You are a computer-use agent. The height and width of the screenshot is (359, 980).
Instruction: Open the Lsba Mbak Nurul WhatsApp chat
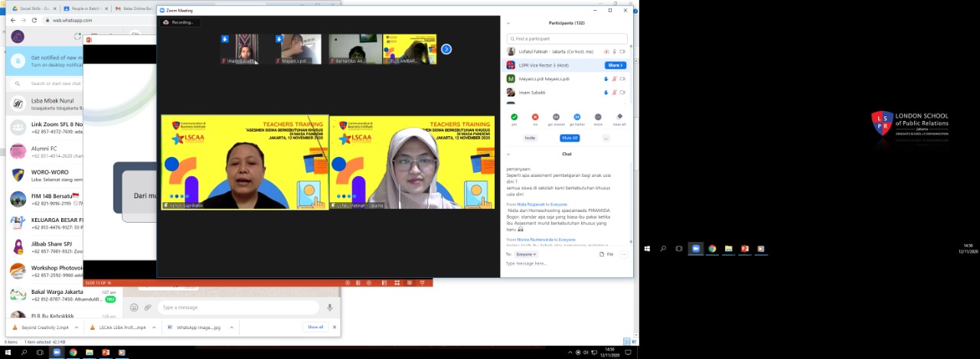(44, 103)
